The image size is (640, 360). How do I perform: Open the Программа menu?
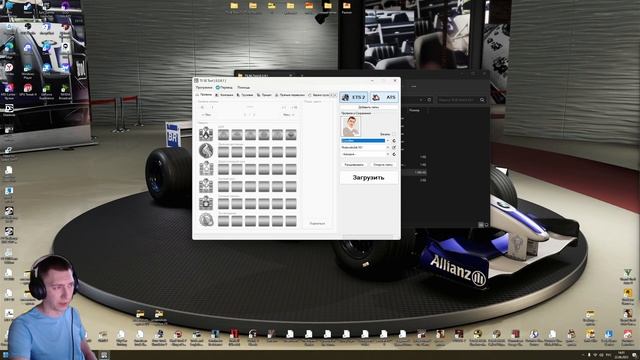pos(204,87)
